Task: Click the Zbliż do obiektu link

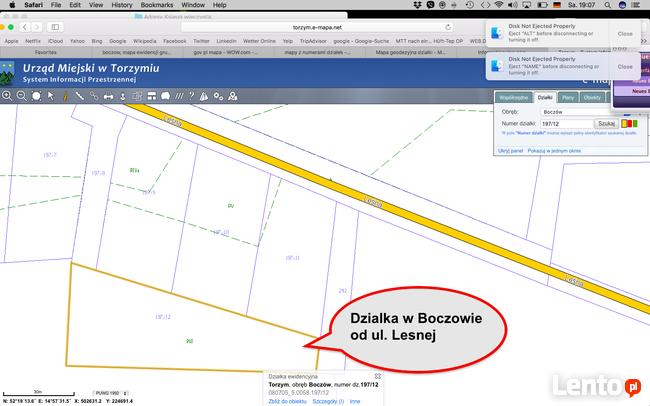Action: click(288, 400)
